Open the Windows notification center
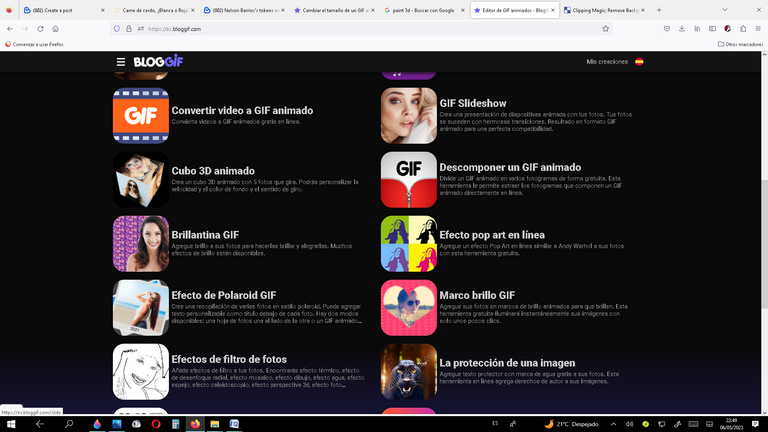Image resolution: width=768 pixels, height=432 pixels. pos(755,424)
